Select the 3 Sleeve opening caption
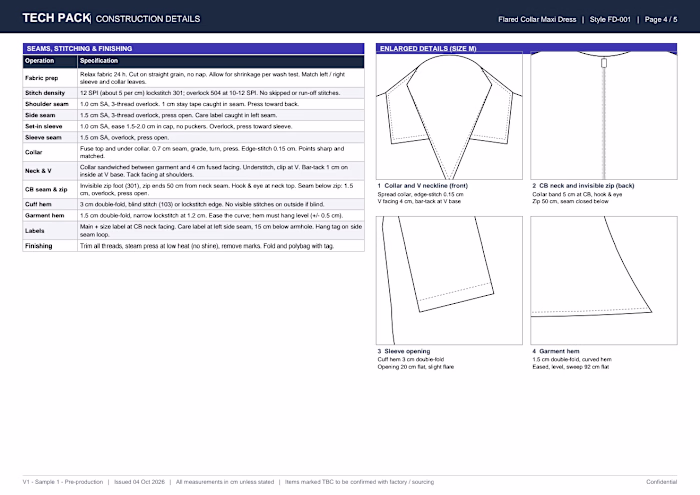This screenshot has height=495, width=700. coord(404,351)
